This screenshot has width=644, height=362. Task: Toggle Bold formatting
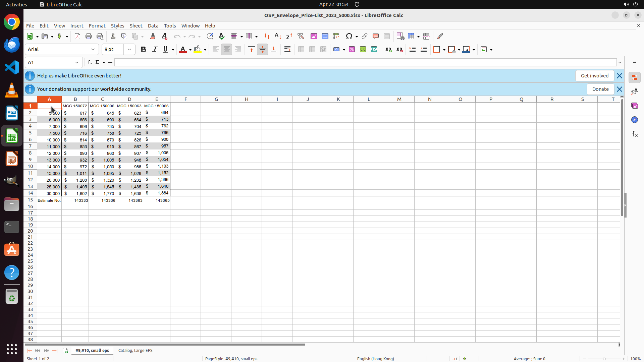click(x=144, y=50)
